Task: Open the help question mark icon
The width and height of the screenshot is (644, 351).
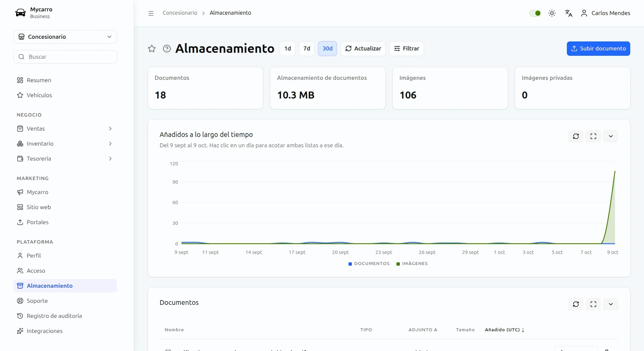Action: point(167,49)
